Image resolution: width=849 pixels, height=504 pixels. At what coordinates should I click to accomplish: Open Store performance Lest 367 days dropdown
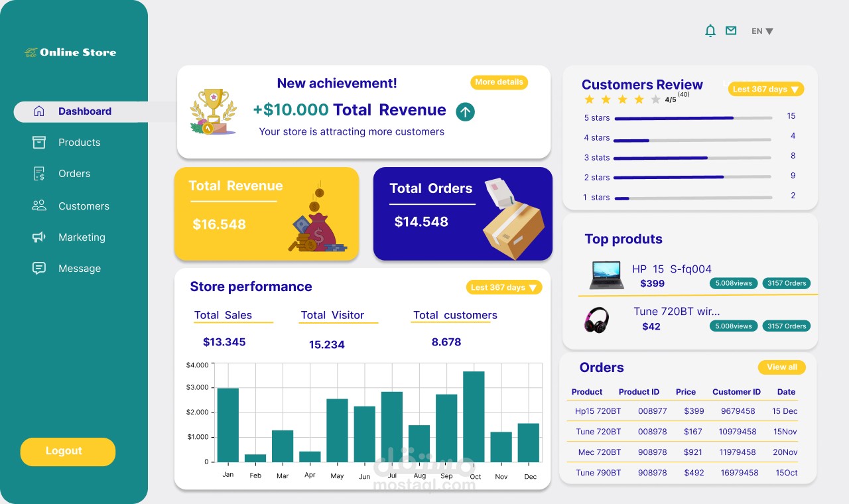[x=504, y=287]
